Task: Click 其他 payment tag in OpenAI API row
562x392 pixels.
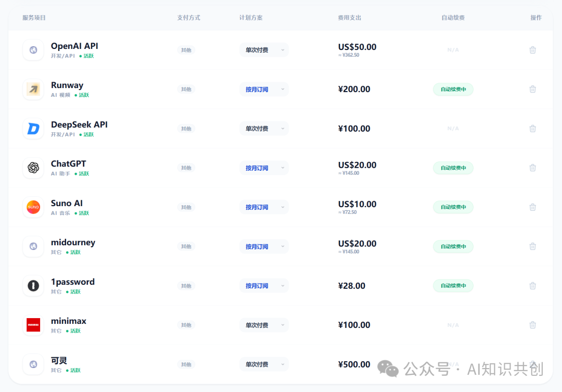Action: 186,50
